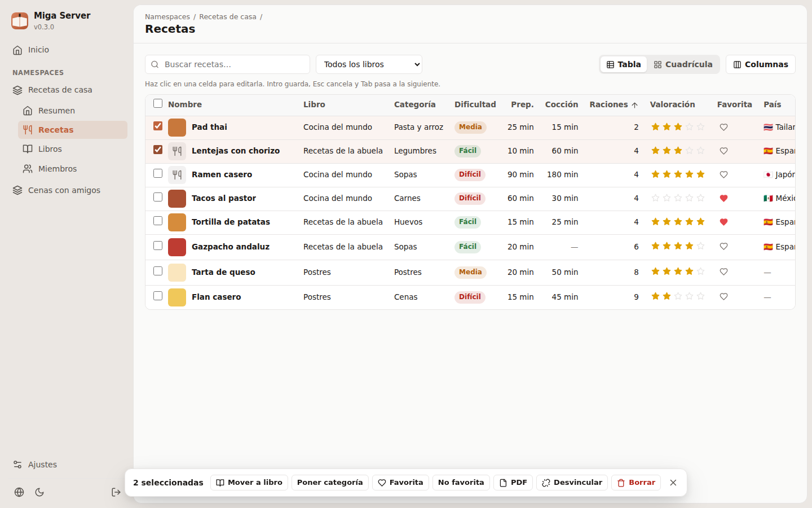Open Libros in sidebar

click(x=73, y=149)
